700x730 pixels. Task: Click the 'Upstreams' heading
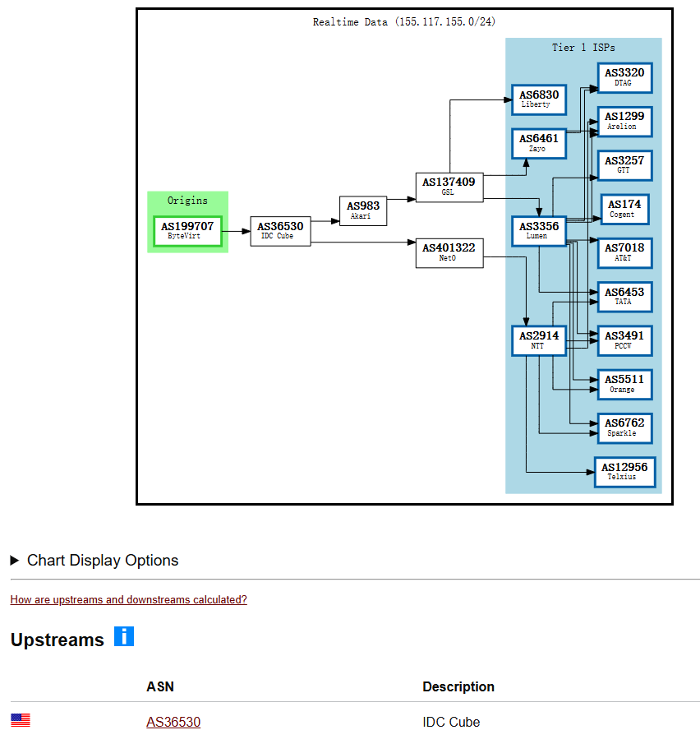(x=58, y=640)
